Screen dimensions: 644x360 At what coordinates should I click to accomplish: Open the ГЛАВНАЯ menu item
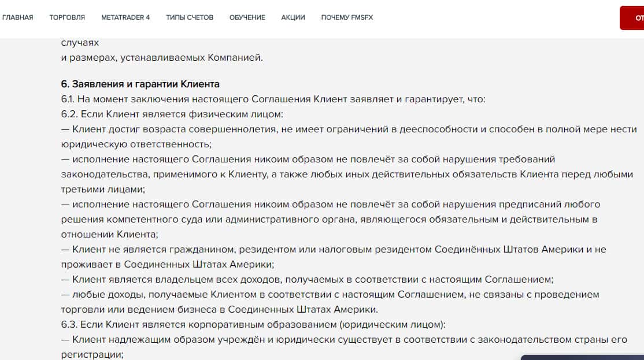pos(17,17)
